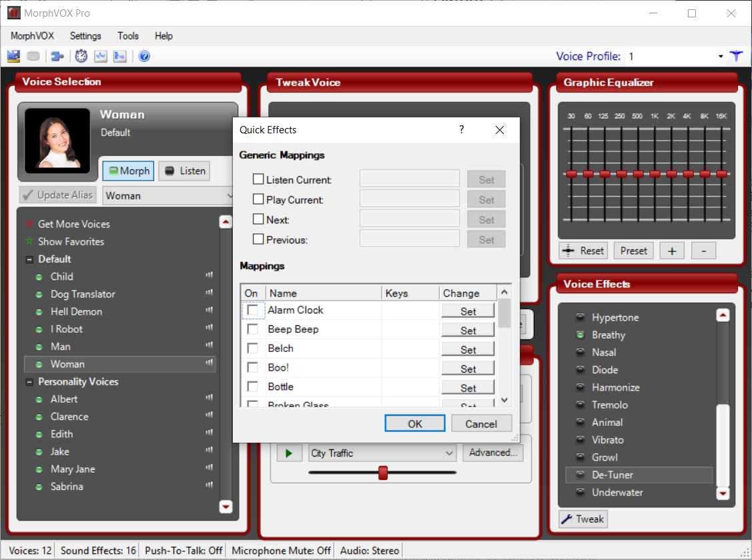Click the puzzle-piece plugin toolbar icon
Screen dimensions: 752x560
[57, 57]
